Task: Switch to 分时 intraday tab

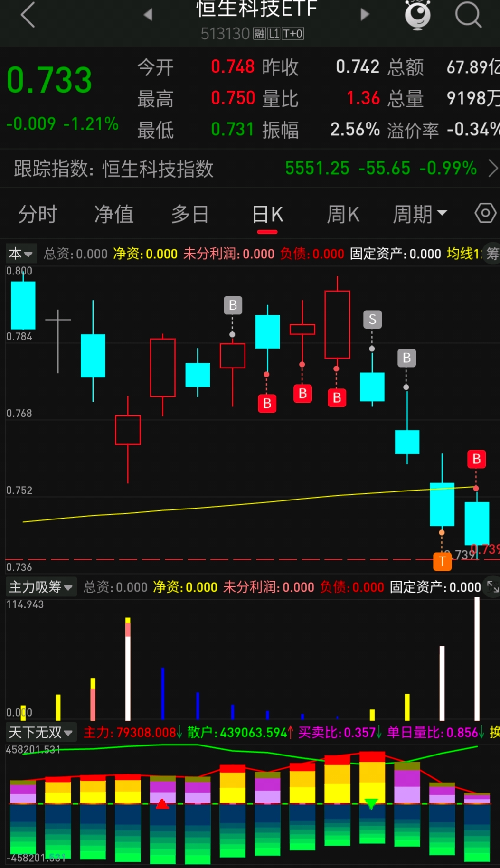Action: point(38,214)
